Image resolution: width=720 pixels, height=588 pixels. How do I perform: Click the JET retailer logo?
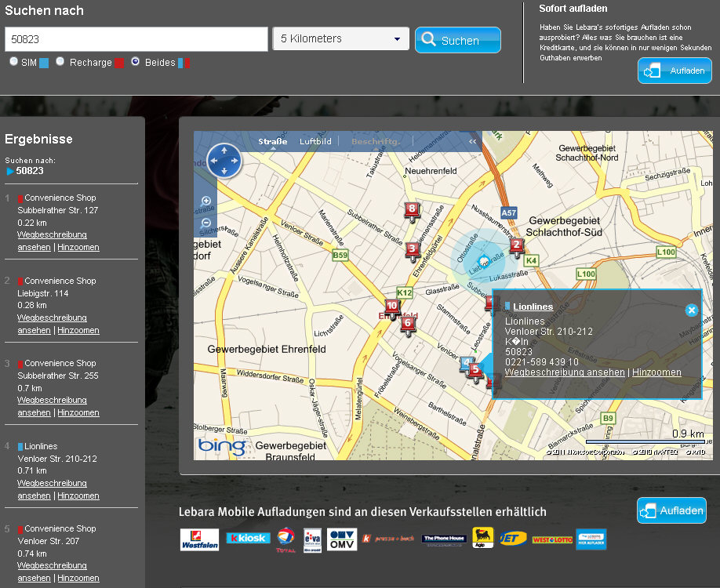pos(513,538)
